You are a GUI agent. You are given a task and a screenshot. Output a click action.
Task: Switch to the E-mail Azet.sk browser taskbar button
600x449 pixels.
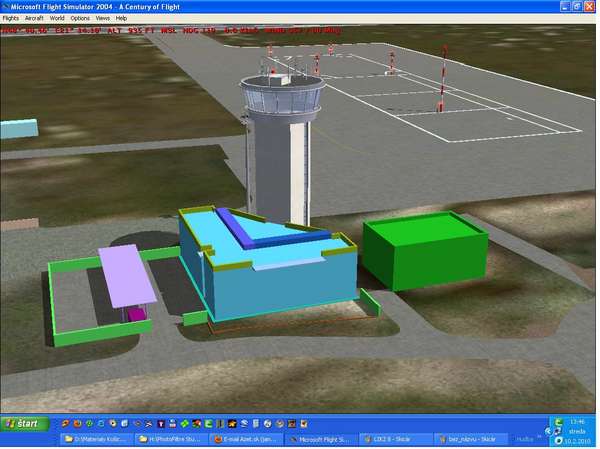point(246,439)
